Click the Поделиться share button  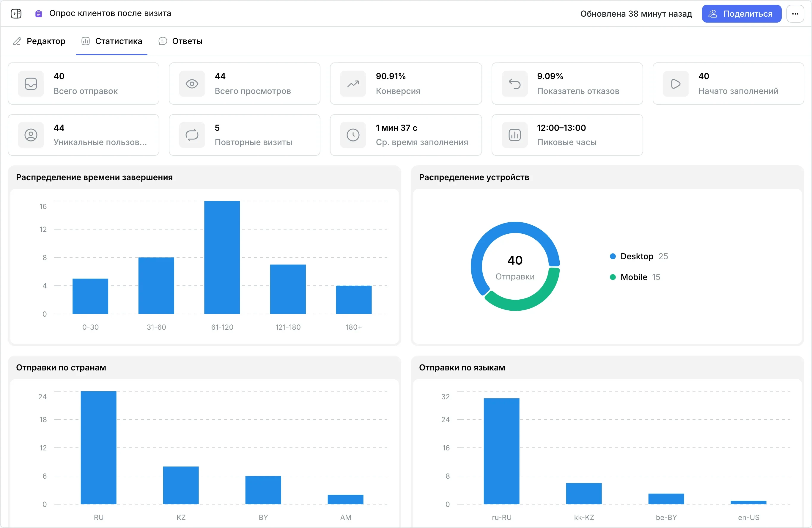pos(741,14)
